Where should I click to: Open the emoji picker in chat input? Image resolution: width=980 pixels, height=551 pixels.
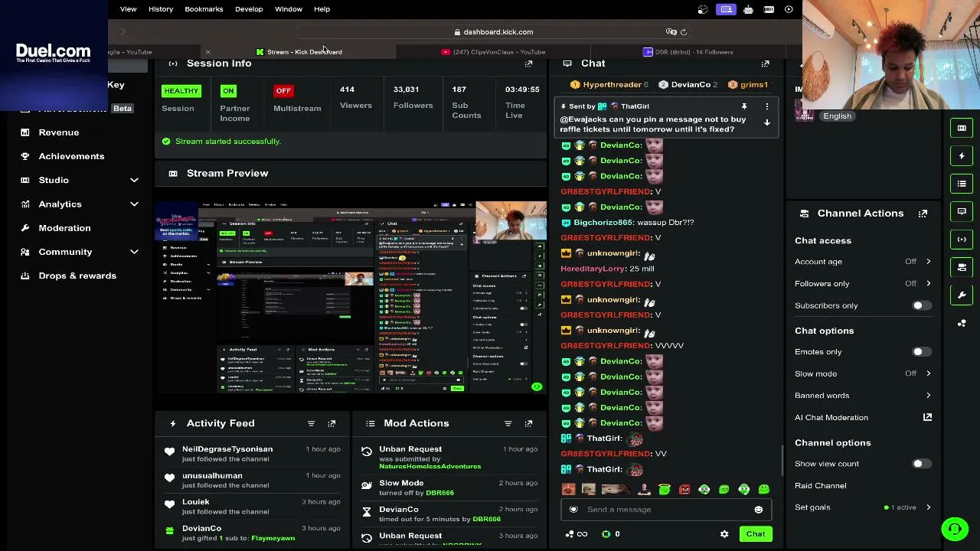[758, 510]
